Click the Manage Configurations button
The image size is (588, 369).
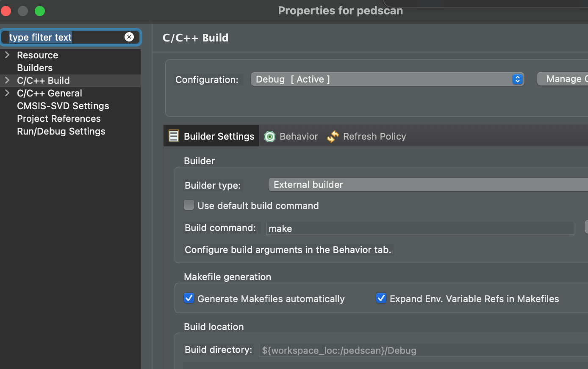coord(563,79)
